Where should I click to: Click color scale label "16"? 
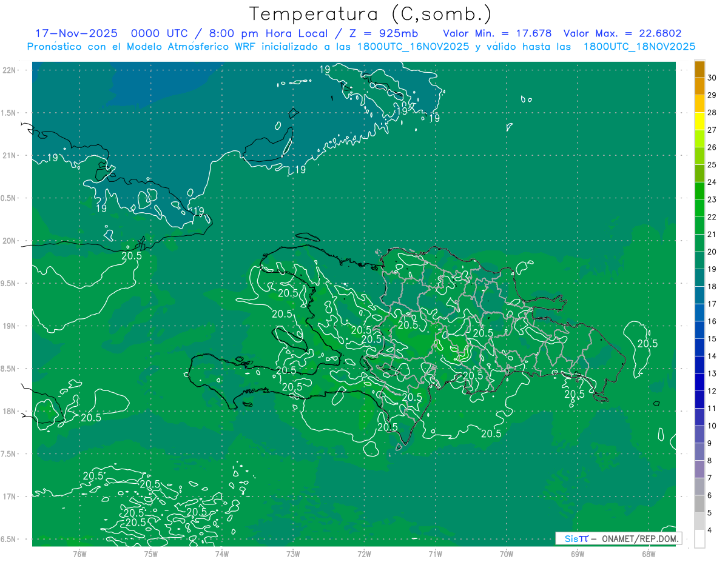(x=712, y=321)
